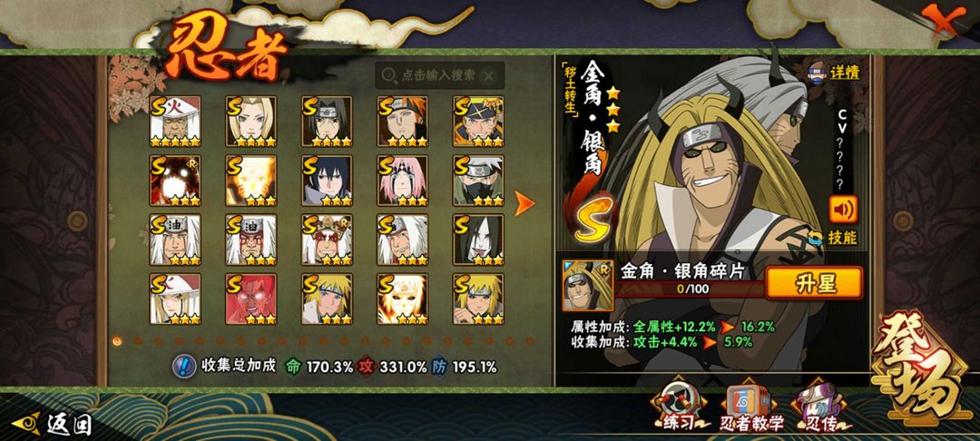The height and width of the screenshot is (441, 980).
Task: Select the first page indicator dot
Action: (117, 340)
